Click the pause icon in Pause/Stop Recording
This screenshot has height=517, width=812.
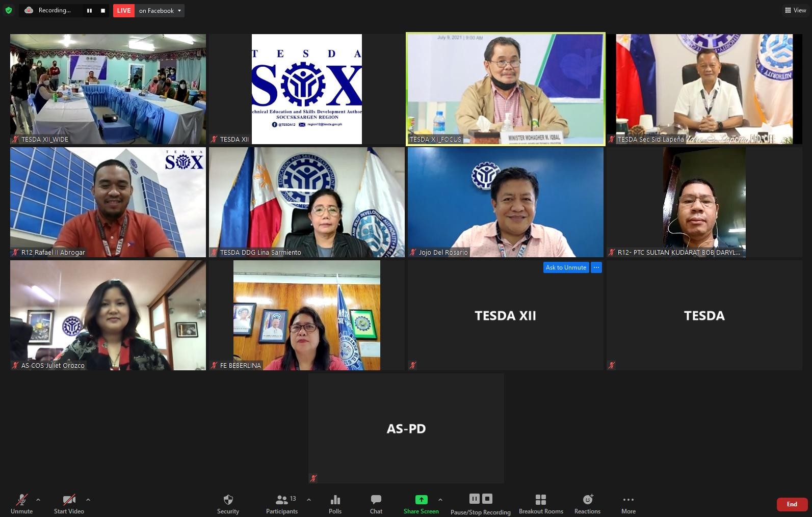click(x=475, y=499)
